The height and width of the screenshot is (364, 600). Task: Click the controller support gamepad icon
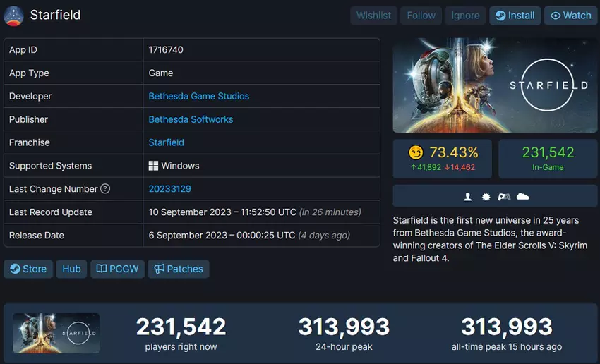pyautogui.click(x=504, y=196)
